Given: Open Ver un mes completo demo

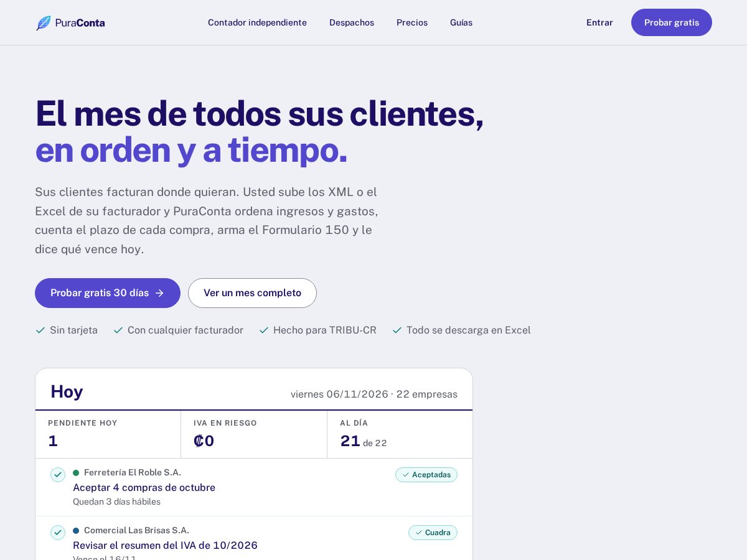Looking at the screenshot, I should pyautogui.click(x=252, y=293).
